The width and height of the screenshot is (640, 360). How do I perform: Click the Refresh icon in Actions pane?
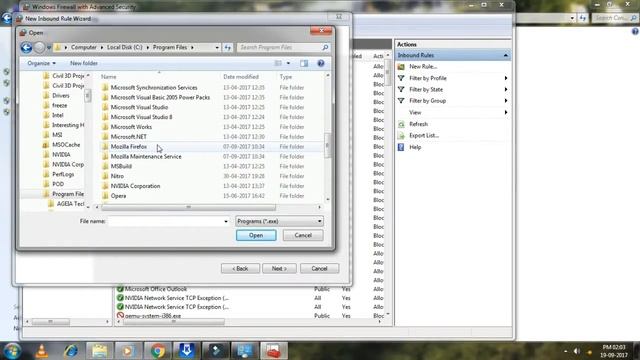pos(401,124)
